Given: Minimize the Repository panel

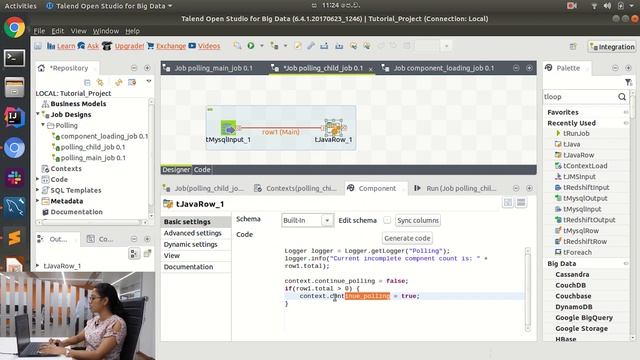Looking at the screenshot, I should pos(134,68).
